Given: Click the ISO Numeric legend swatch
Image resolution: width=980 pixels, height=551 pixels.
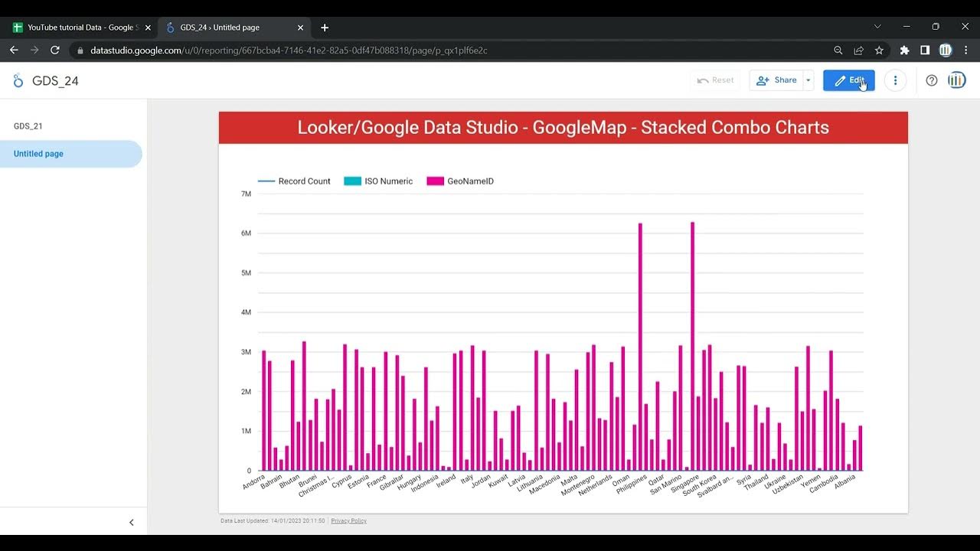Looking at the screenshot, I should (x=352, y=181).
